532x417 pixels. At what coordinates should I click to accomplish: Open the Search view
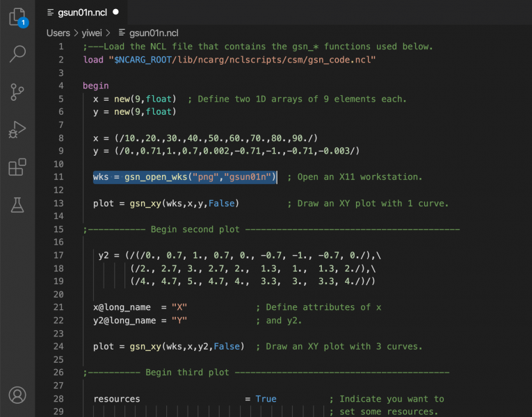[x=17, y=54]
